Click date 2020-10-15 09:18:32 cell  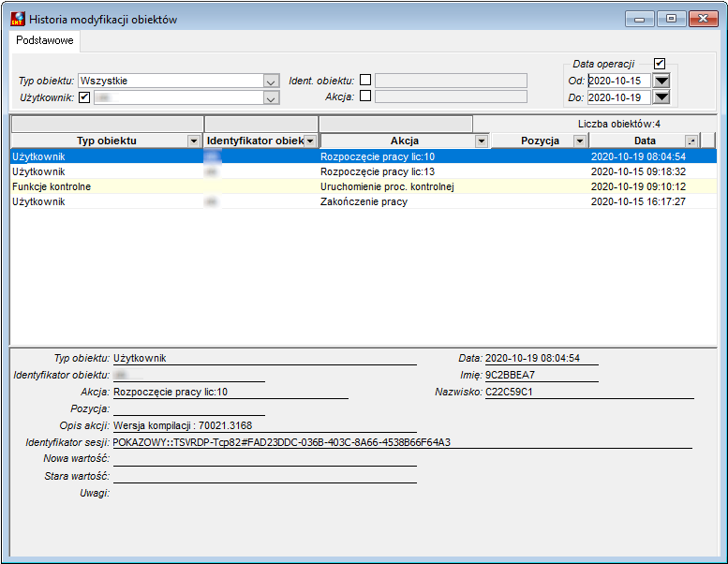(638, 171)
